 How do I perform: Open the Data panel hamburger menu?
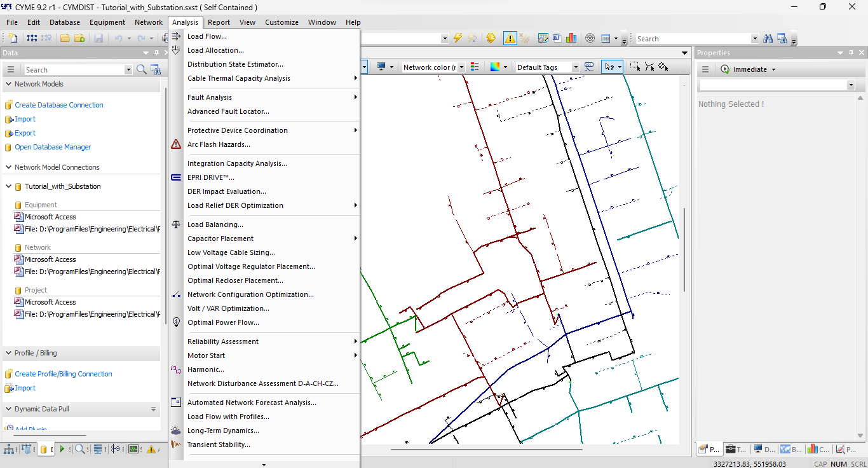11,69
